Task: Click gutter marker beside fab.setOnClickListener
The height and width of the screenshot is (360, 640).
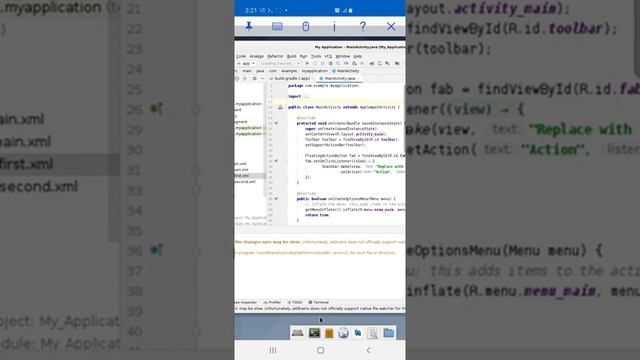Action: click(x=276, y=161)
